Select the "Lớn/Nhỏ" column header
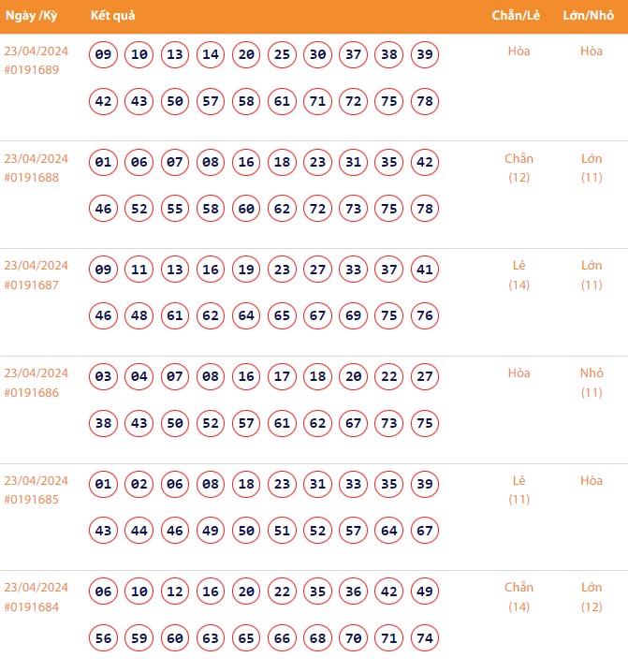This screenshot has width=628, height=672. (x=590, y=17)
